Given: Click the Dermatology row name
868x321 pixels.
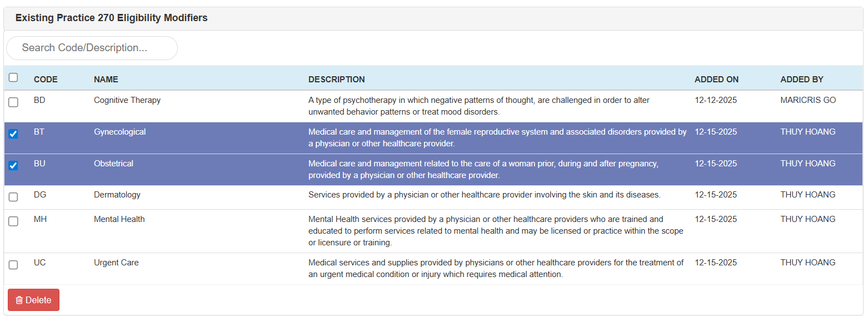Looking at the screenshot, I should (x=117, y=195).
